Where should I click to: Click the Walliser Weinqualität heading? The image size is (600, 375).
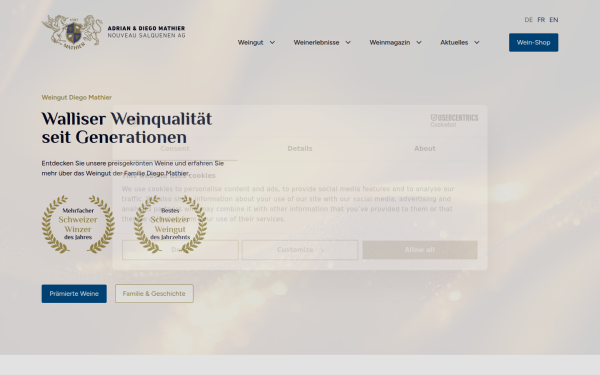click(x=127, y=128)
